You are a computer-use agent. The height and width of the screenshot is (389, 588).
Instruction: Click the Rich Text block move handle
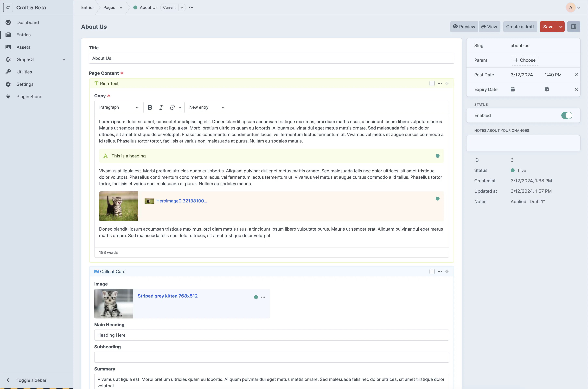[x=447, y=83]
